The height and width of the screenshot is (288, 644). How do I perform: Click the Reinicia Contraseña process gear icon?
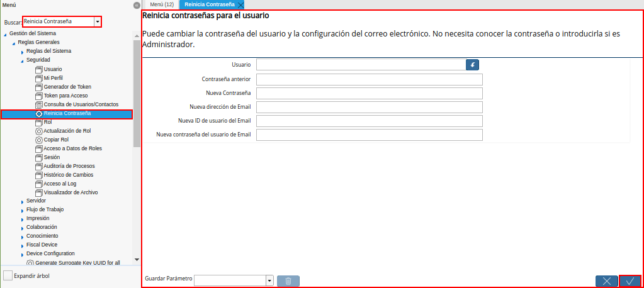[x=39, y=114]
